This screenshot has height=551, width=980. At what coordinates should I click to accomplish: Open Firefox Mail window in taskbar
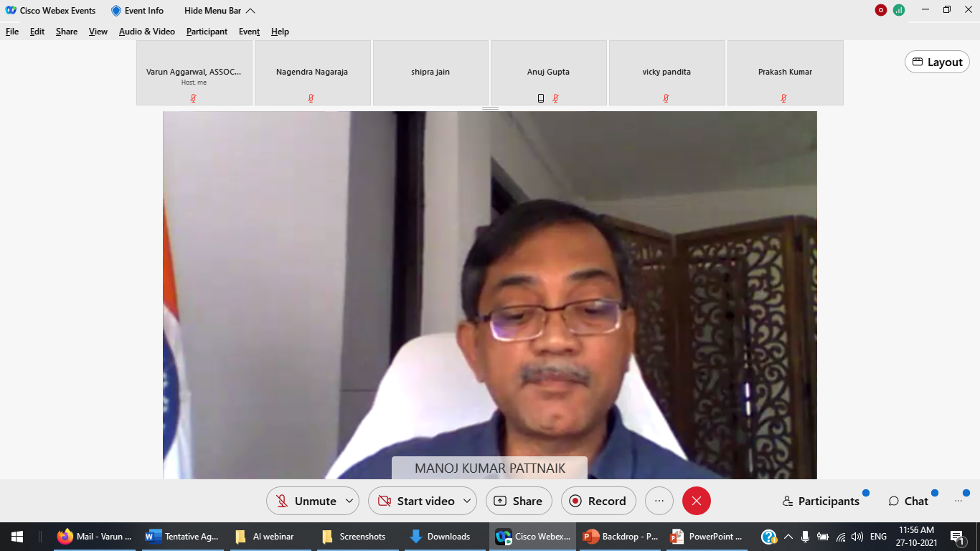(x=95, y=537)
